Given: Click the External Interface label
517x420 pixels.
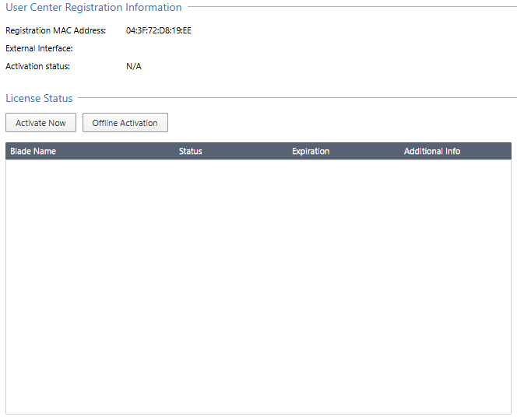Looking at the screenshot, I should click(39, 48).
